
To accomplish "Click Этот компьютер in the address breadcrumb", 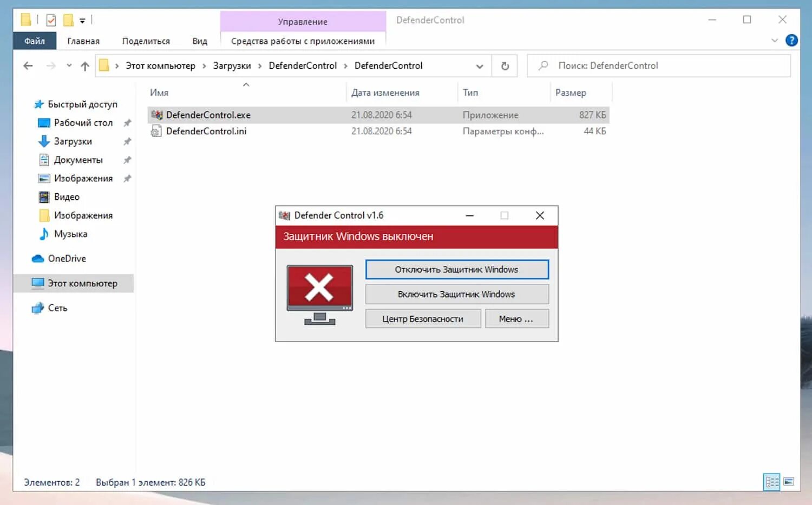I will (x=160, y=65).
